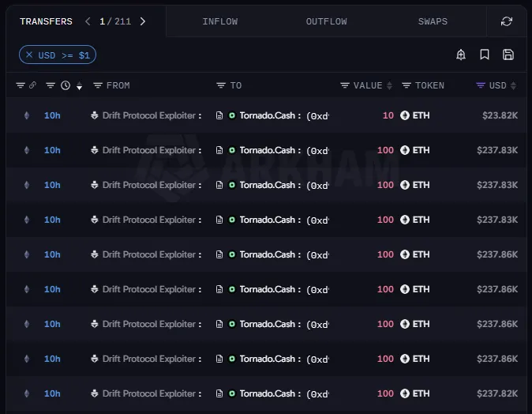Switch to the OUTFLOW tab
532x414 pixels.
(x=327, y=21)
